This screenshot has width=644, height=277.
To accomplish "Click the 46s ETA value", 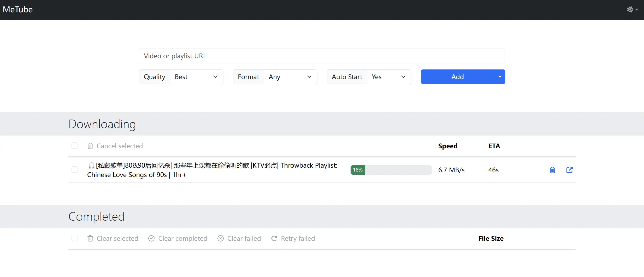I will [x=493, y=170].
